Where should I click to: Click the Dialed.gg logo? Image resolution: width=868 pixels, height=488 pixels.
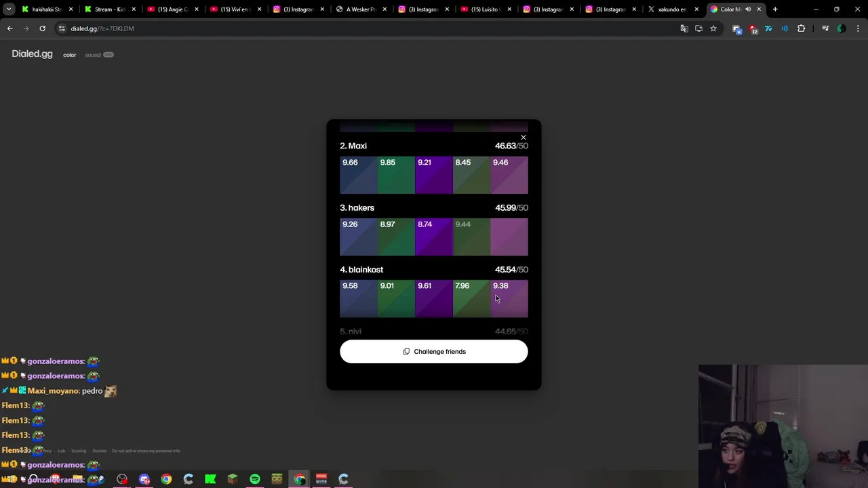(32, 54)
